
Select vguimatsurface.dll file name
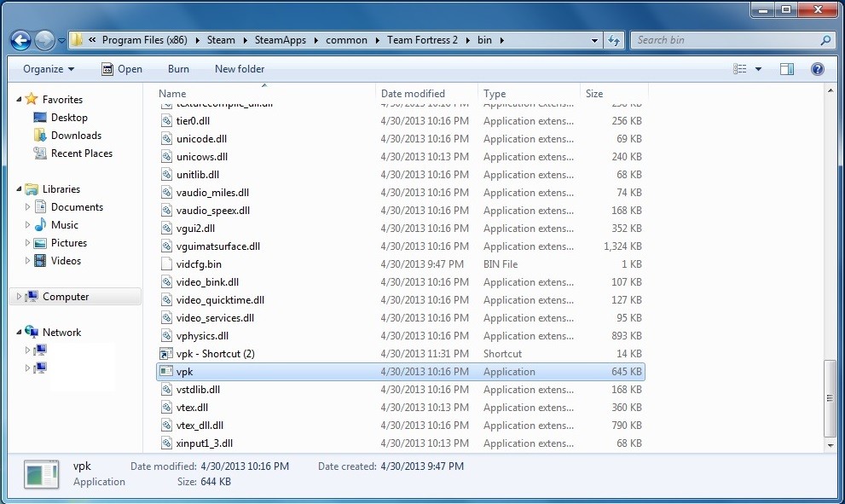217,246
